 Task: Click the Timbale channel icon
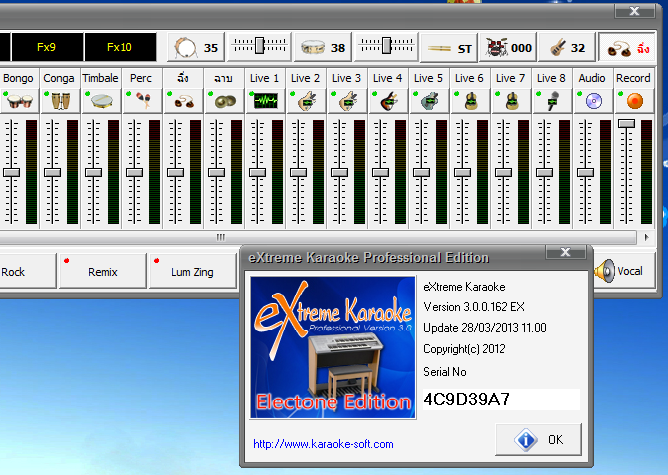click(x=101, y=101)
